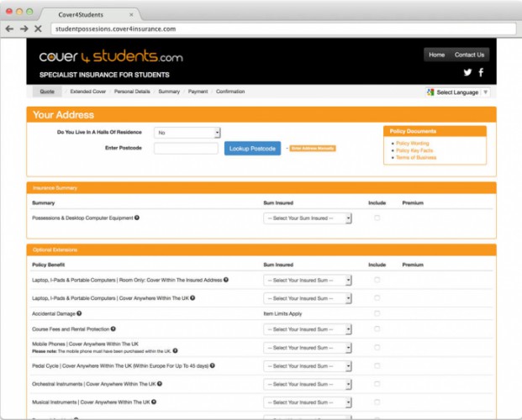The image size is (522, 420).
Task: Click the Enter Postcode input field
Action: pyautogui.click(x=186, y=148)
